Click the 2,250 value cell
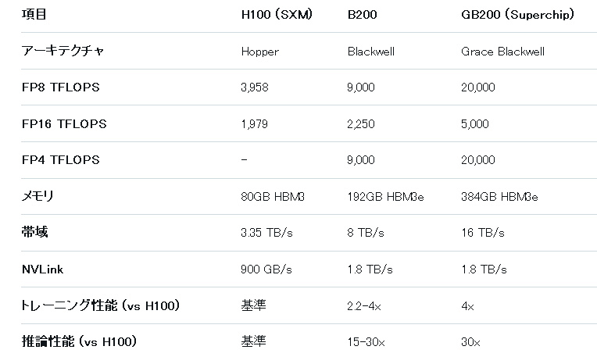 tap(359, 123)
